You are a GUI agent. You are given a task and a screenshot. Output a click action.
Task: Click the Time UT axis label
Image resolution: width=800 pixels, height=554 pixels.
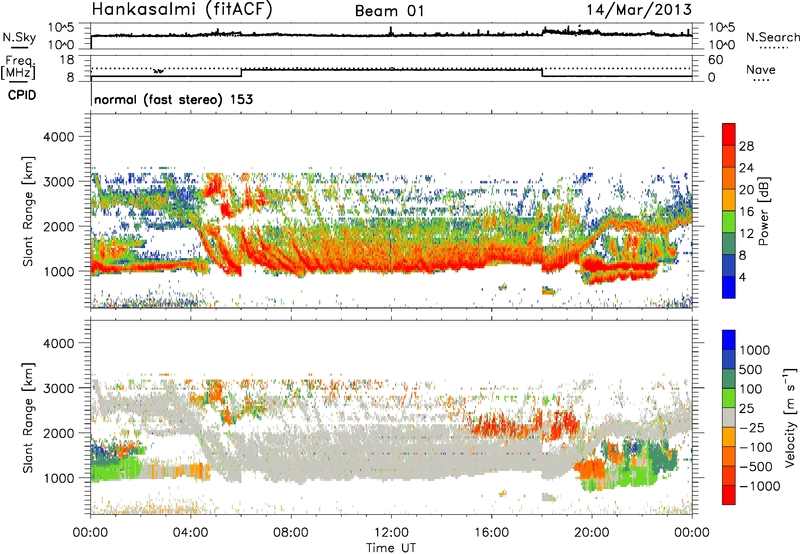point(391,548)
